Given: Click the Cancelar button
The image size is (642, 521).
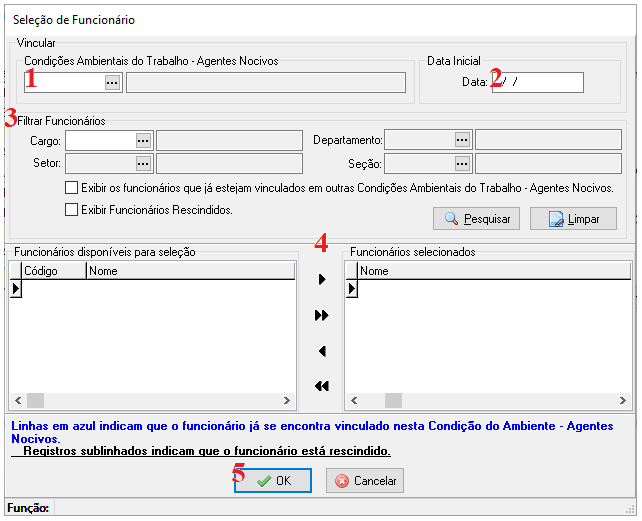Looking at the screenshot, I should [365, 480].
